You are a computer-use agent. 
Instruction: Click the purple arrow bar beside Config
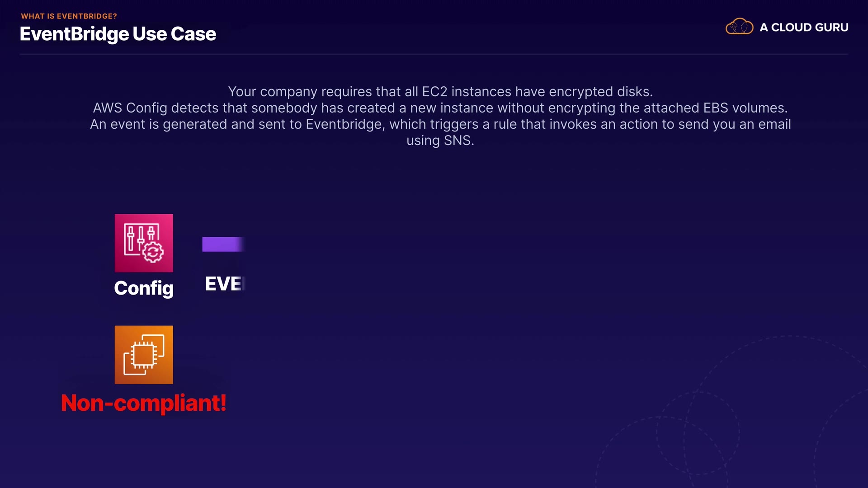[222, 244]
